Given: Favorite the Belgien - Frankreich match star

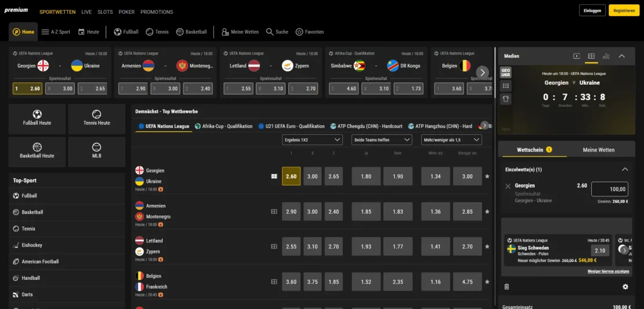Looking at the screenshot, I should click(x=487, y=282).
